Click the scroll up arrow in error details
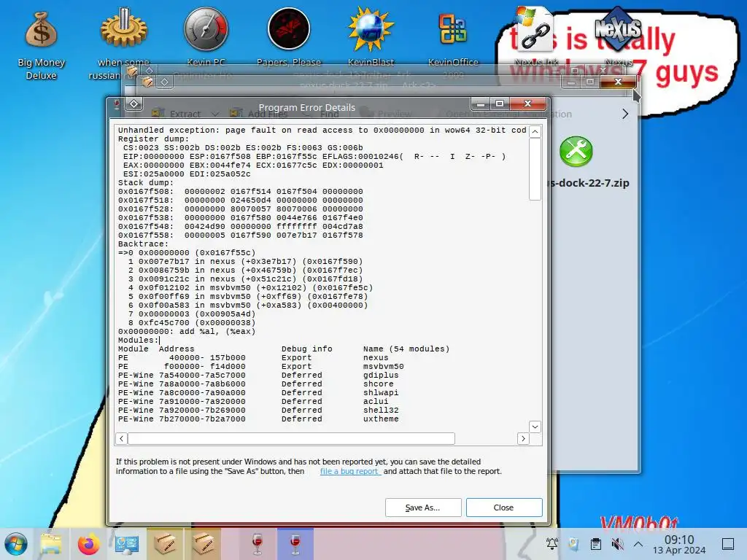 (x=535, y=131)
